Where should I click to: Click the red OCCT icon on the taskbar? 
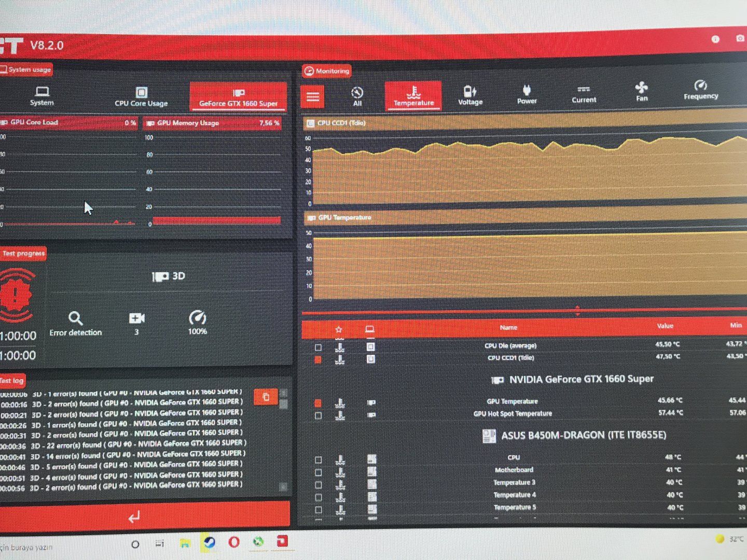coord(282,541)
